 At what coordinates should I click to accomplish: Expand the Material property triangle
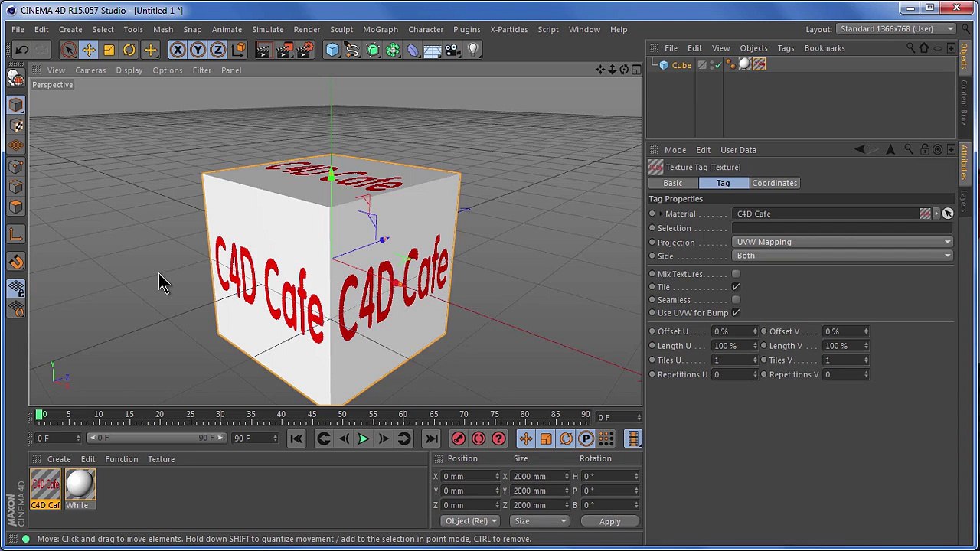(x=661, y=214)
